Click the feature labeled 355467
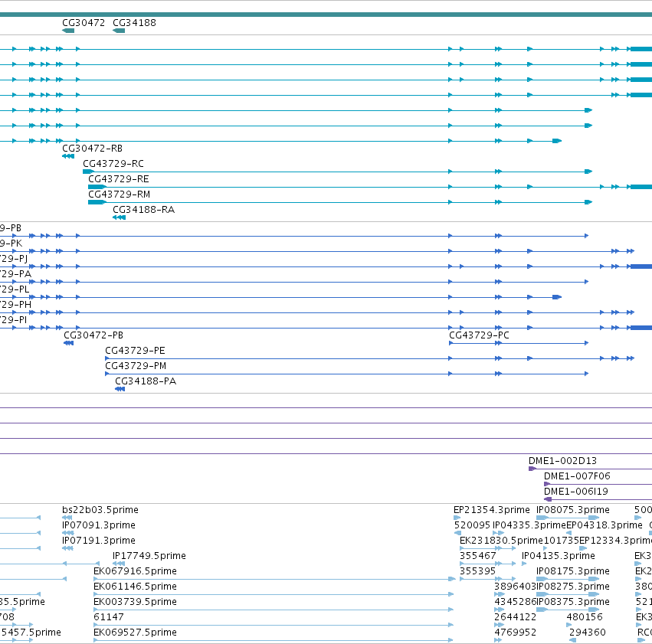The width and height of the screenshot is (652, 644). [x=478, y=556]
